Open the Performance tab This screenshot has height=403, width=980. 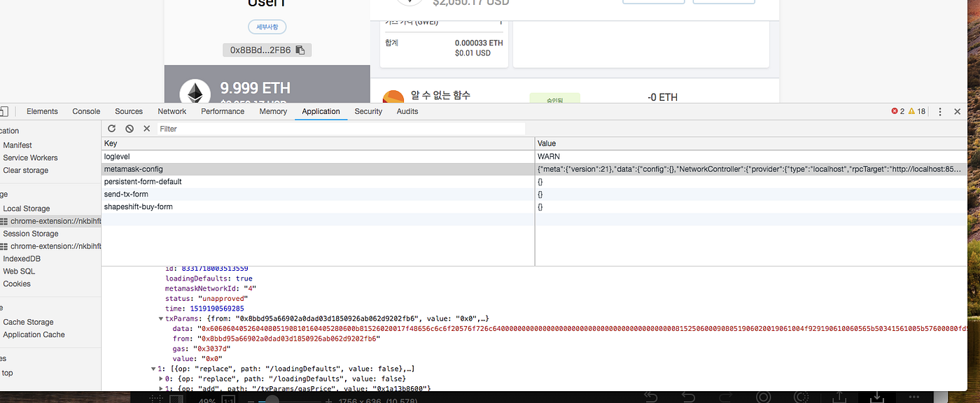pyautogui.click(x=223, y=111)
